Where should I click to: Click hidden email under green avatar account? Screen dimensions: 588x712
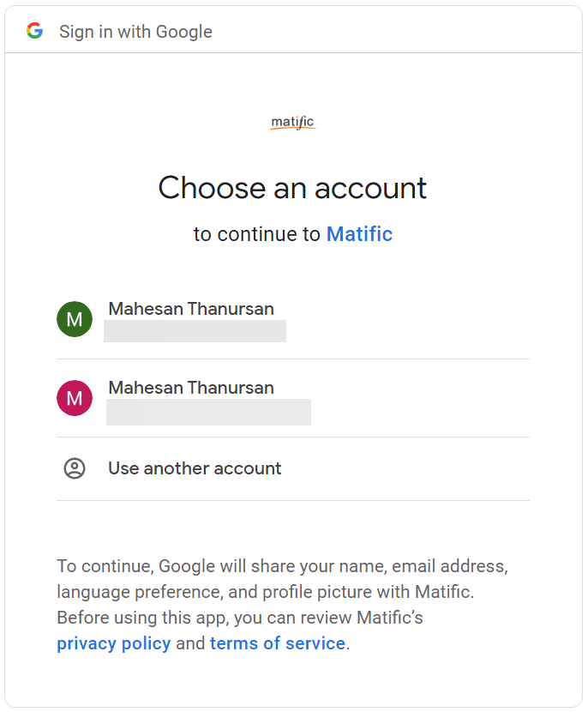(x=195, y=331)
